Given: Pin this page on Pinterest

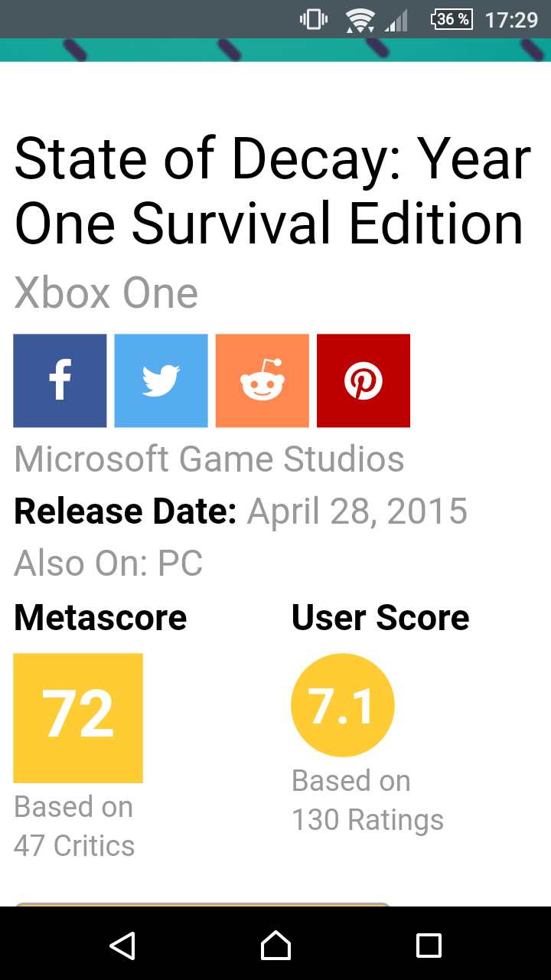Looking at the screenshot, I should (363, 381).
